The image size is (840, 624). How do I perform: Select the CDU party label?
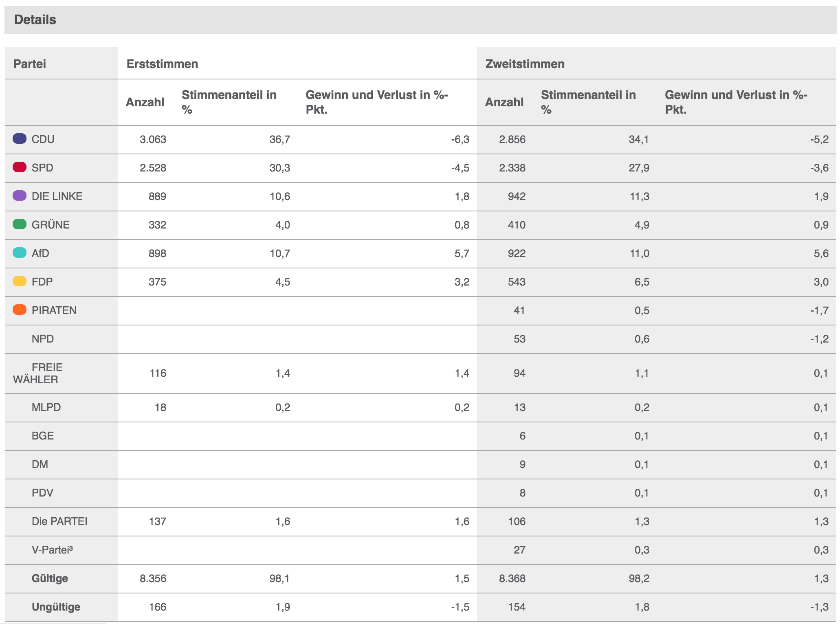(43, 139)
